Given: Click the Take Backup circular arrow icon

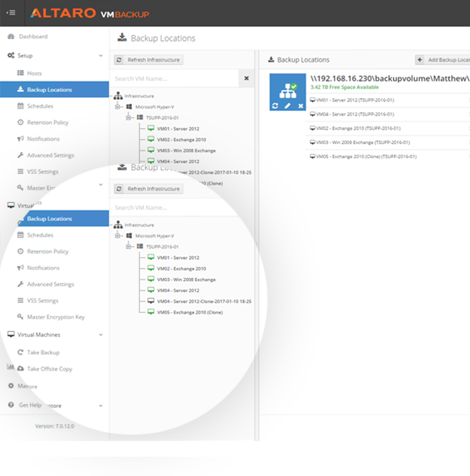Looking at the screenshot, I should (21, 352).
